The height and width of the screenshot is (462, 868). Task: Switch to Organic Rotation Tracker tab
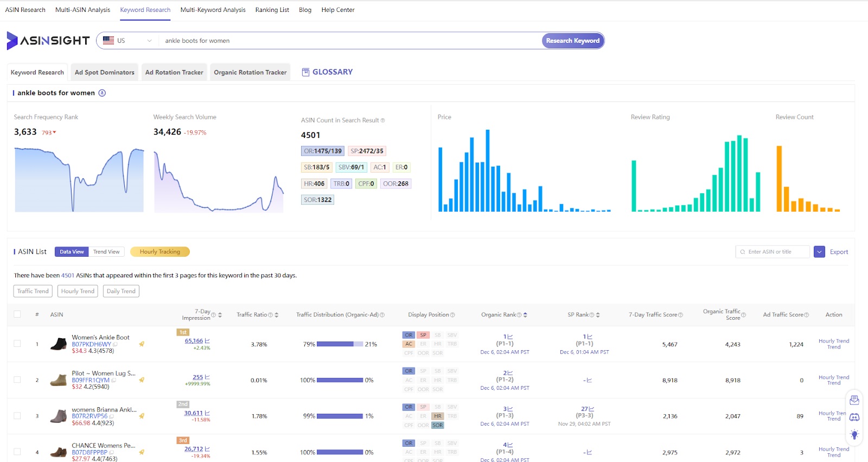[x=250, y=72]
